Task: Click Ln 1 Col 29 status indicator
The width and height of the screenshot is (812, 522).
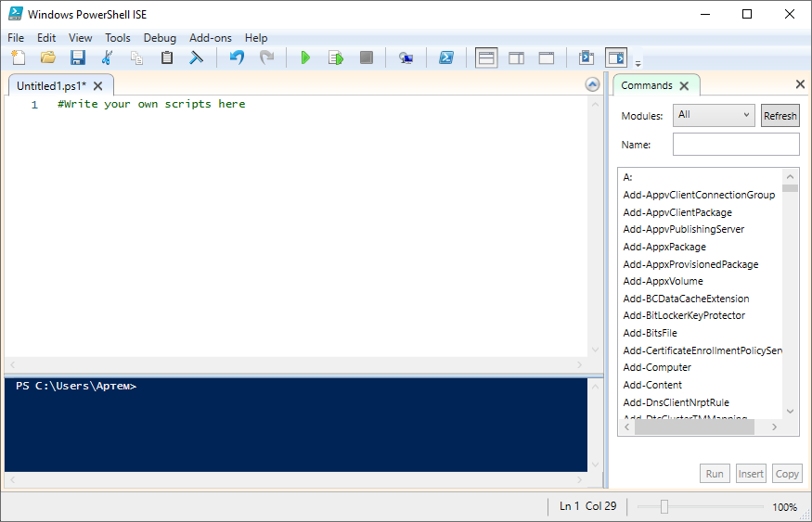Action: click(x=587, y=506)
